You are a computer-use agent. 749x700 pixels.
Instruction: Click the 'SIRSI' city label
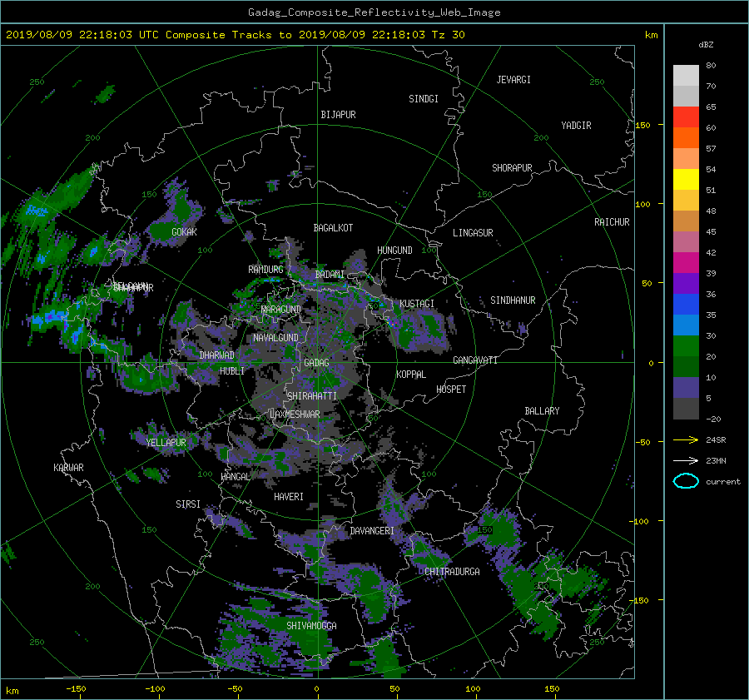coord(188,504)
